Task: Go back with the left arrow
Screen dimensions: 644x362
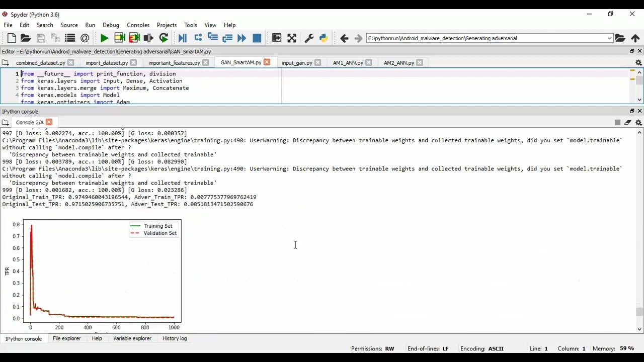Action: pyautogui.click(x=344, y=38)
